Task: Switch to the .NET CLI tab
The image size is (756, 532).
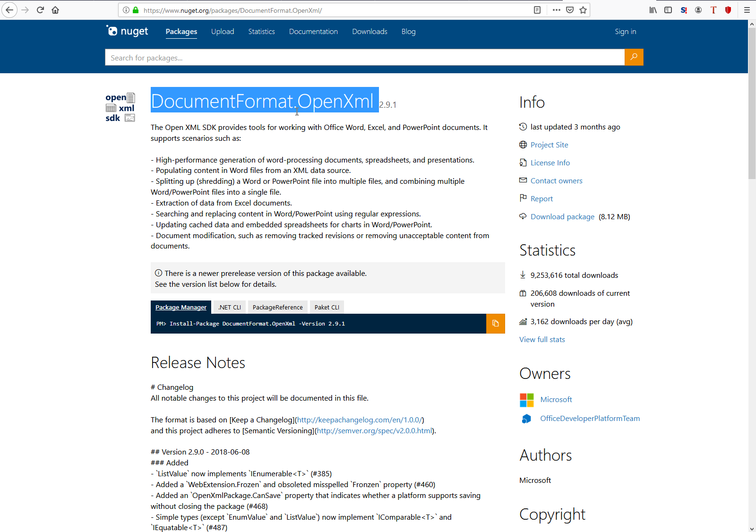Action: [230, 307]
